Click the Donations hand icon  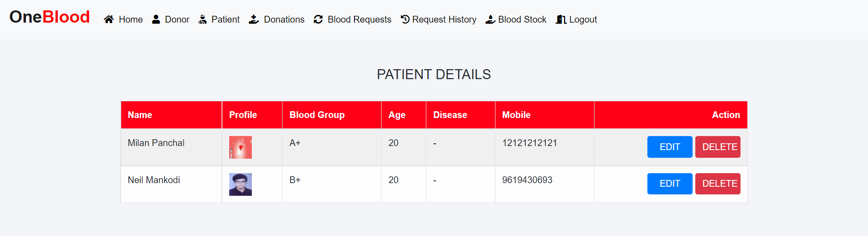coord(254,19)
